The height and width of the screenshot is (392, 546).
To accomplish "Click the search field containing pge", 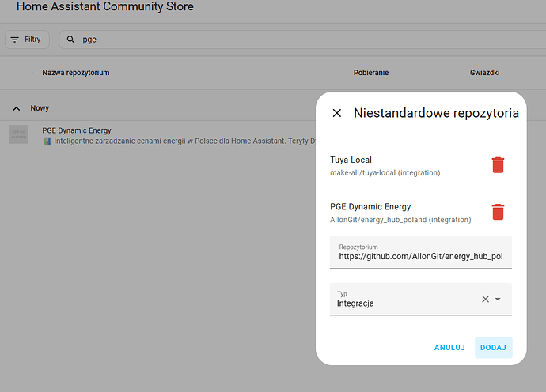I will click(302, 40).
